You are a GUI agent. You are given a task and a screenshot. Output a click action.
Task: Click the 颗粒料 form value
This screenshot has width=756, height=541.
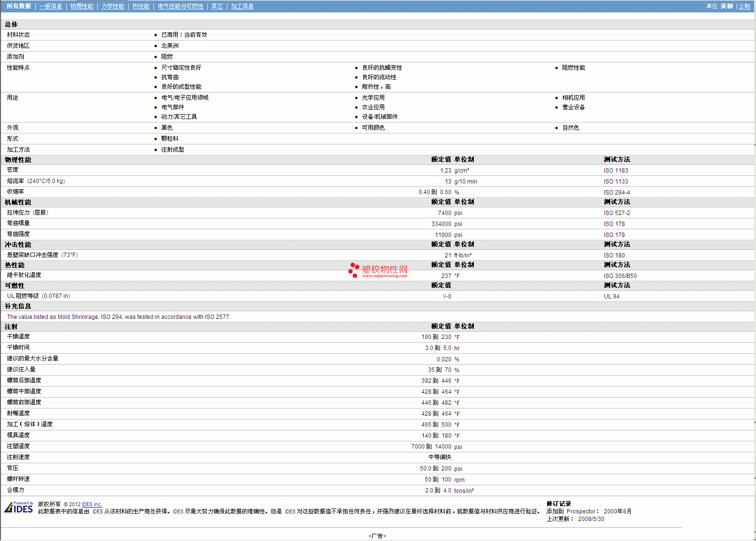click(x=170, y=139)
